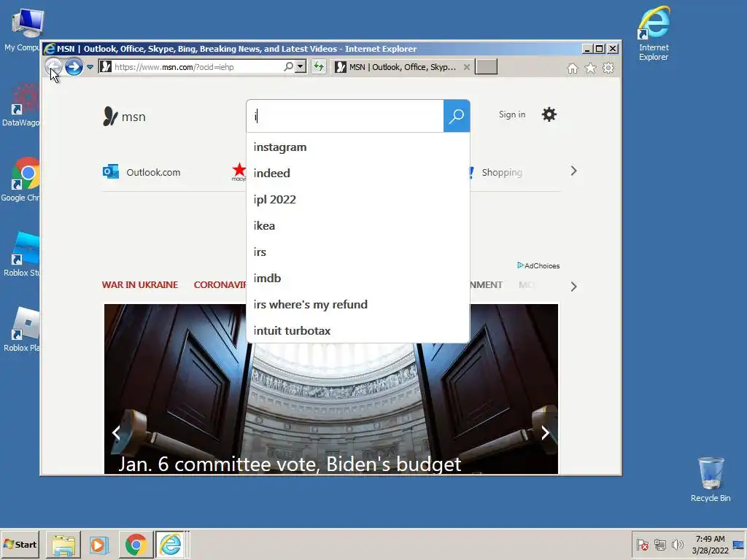This screenshot has height=560, width=747.
Task: Click the Internet Explorer back arrow button
Action: click(53, 66)
